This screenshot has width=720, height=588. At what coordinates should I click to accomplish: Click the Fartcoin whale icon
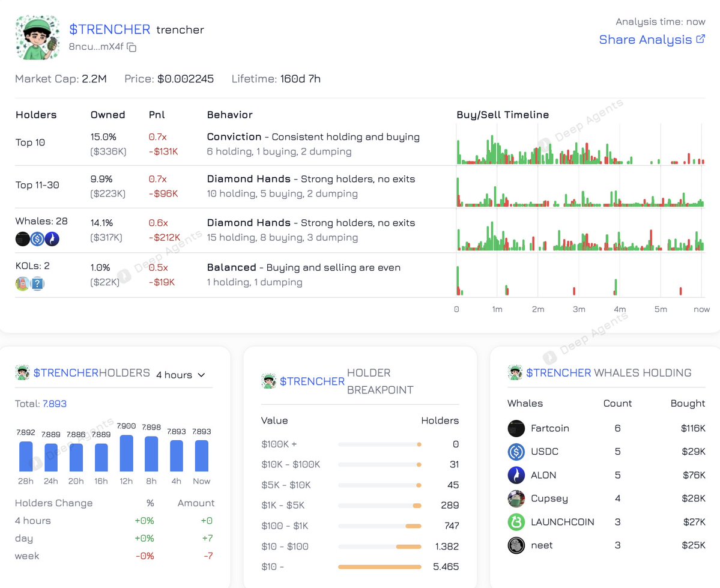point(516,428)
